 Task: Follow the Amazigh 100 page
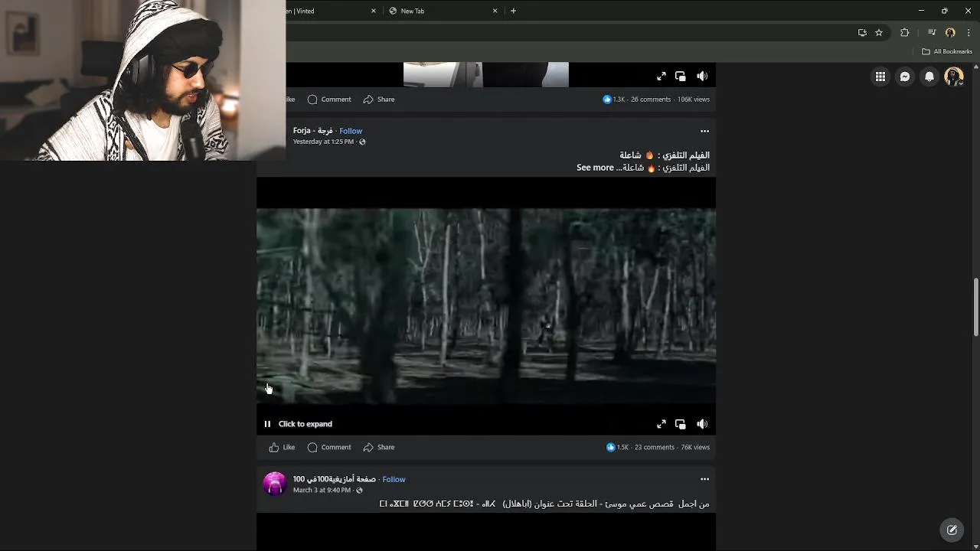[394, 479]
